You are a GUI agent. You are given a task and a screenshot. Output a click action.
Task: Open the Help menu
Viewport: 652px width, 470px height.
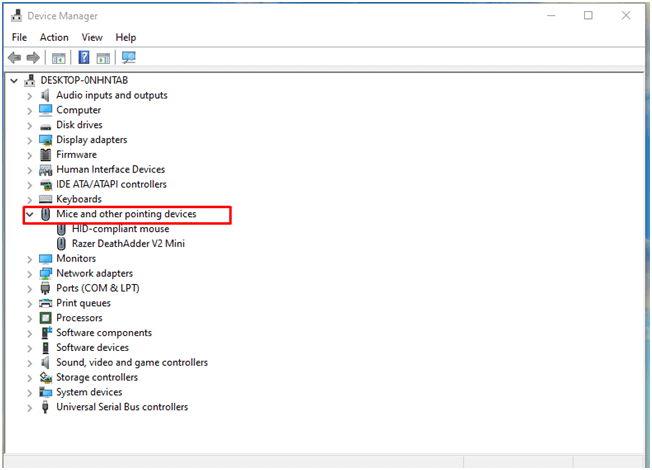(126, 37)
